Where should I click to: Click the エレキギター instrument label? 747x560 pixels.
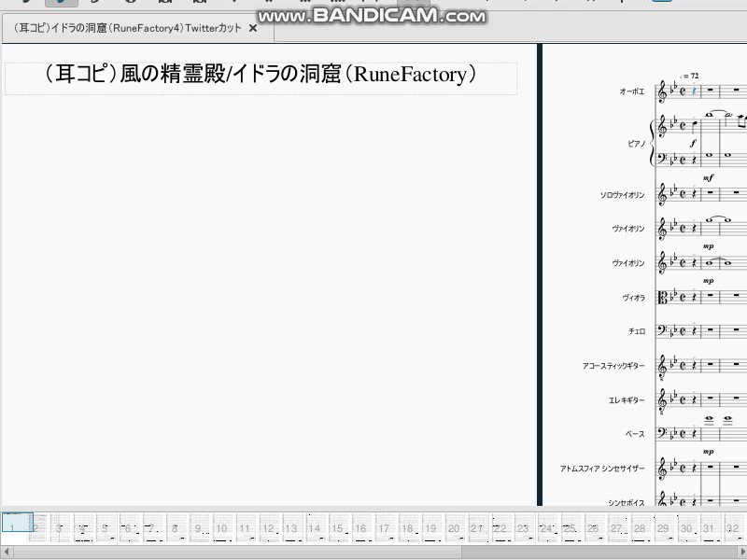[x=627, y=400]
